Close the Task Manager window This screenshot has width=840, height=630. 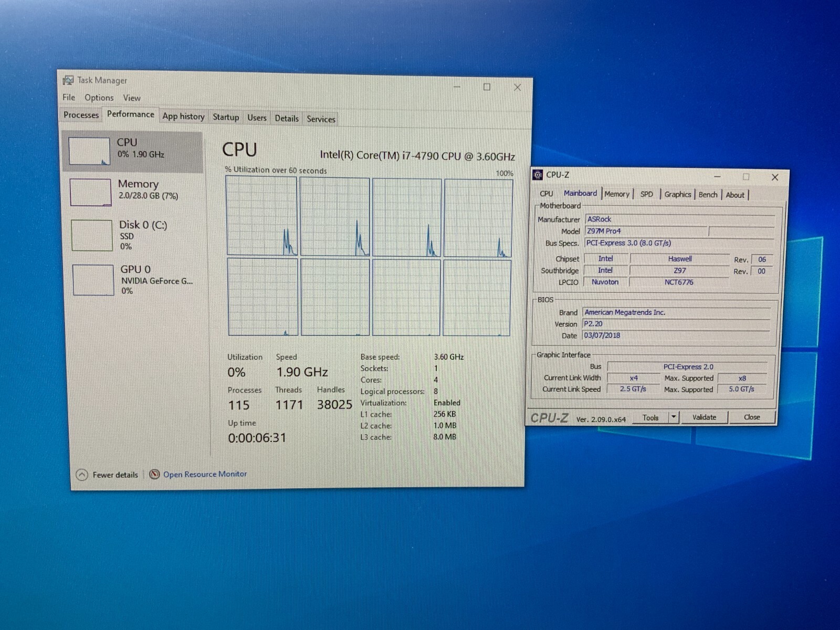click(517, 88)
